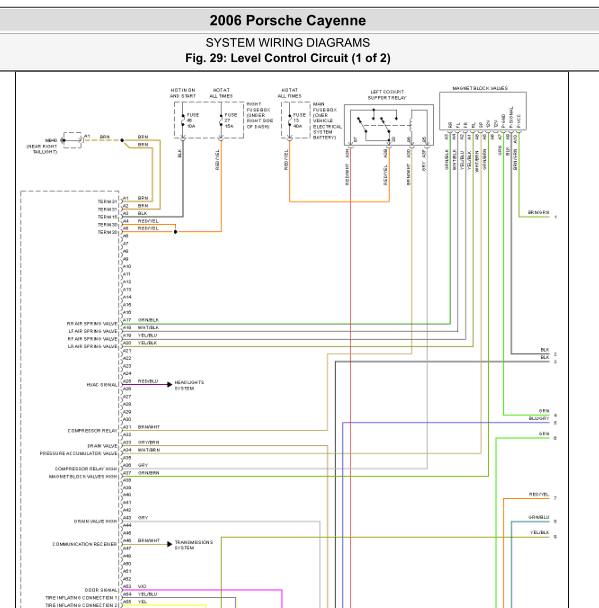Click the 'RED/YEL' label at off-page connector 7

(539, 494)
